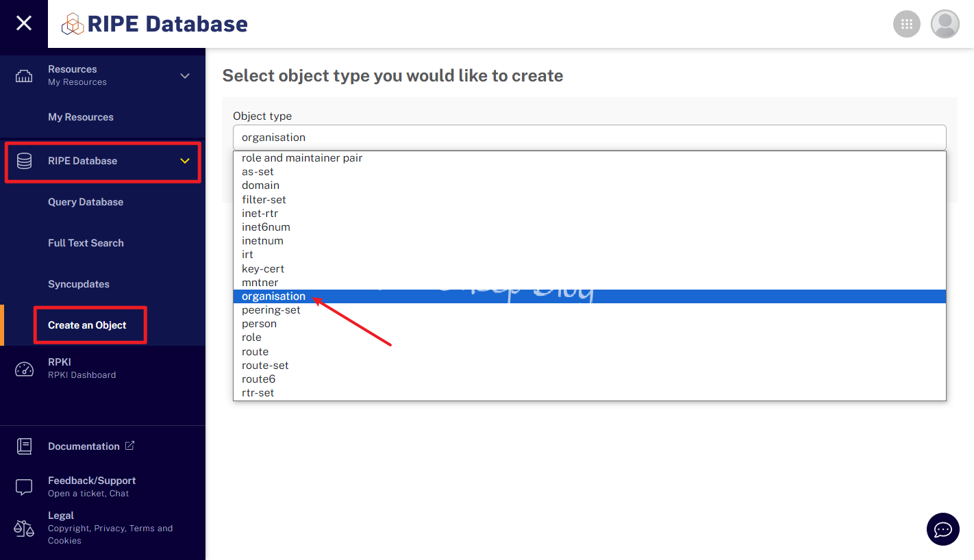The height and width of the screenshot is (560, 974).
Task: Click the Documentation external link icon
Action: [129, 446]
